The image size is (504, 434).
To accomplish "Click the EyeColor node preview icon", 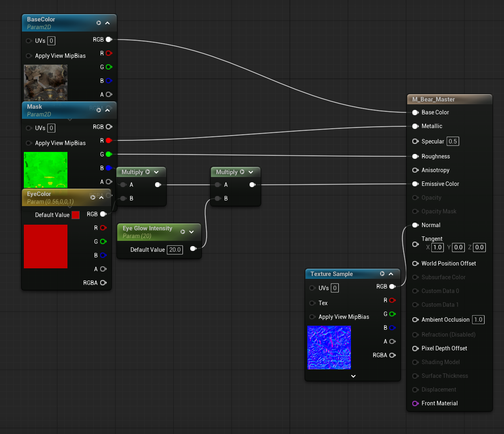I will click(93, 198).
